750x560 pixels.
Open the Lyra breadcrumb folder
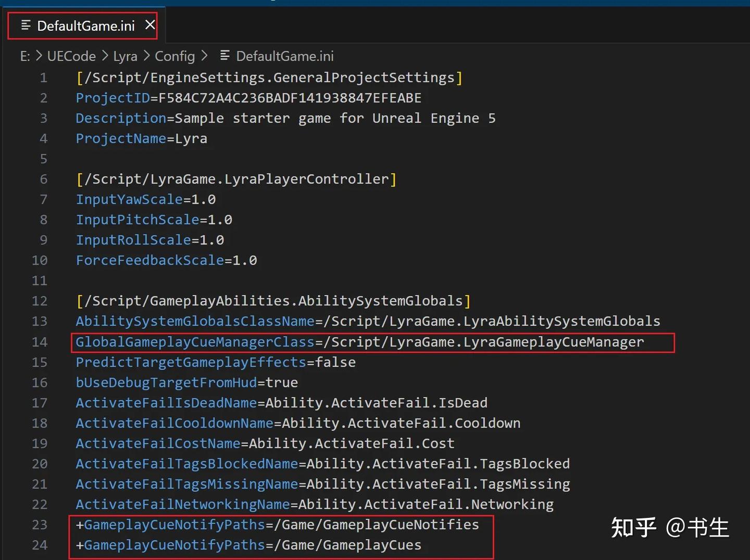126,56
